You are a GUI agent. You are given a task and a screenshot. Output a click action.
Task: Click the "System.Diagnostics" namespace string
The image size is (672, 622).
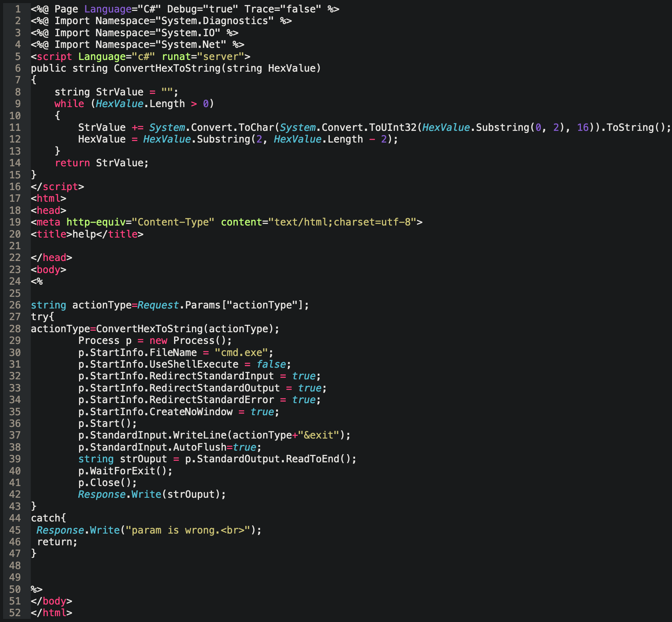215,21
